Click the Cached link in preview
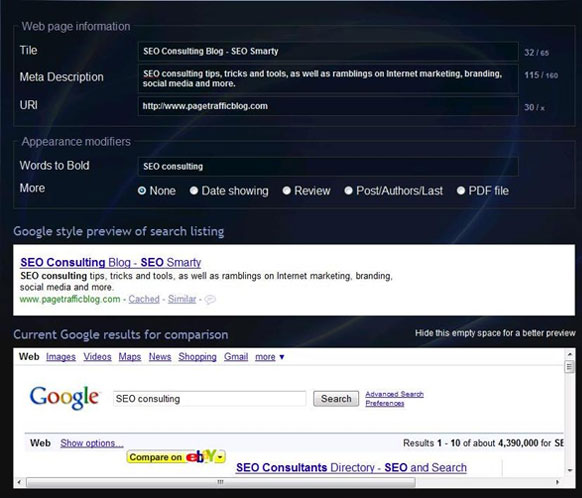 click(x=144, y=299)
